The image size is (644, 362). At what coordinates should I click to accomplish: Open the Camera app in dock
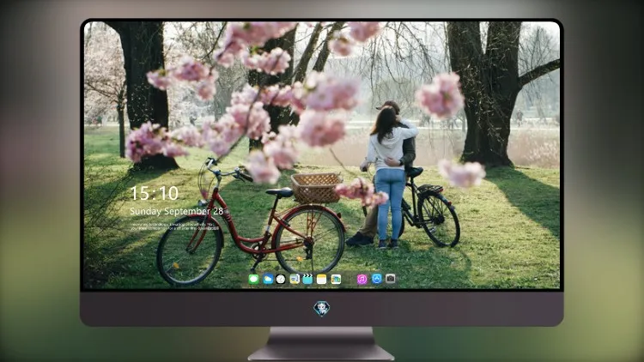coord(391,279)
